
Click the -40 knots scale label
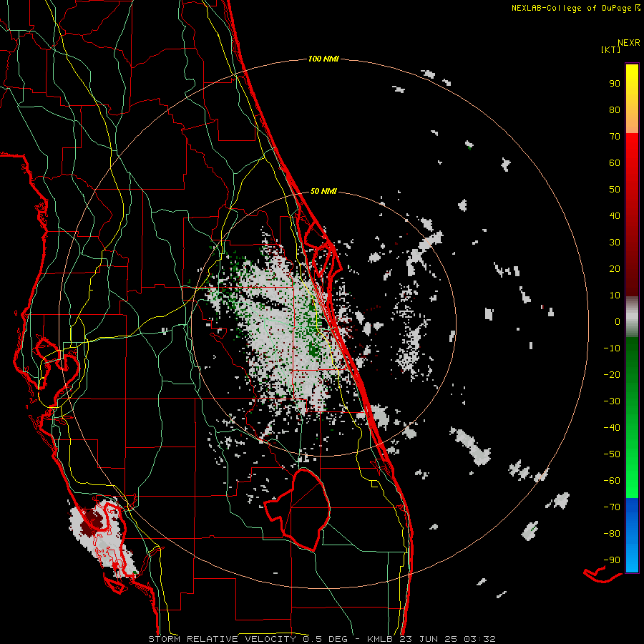pos(612,428)
